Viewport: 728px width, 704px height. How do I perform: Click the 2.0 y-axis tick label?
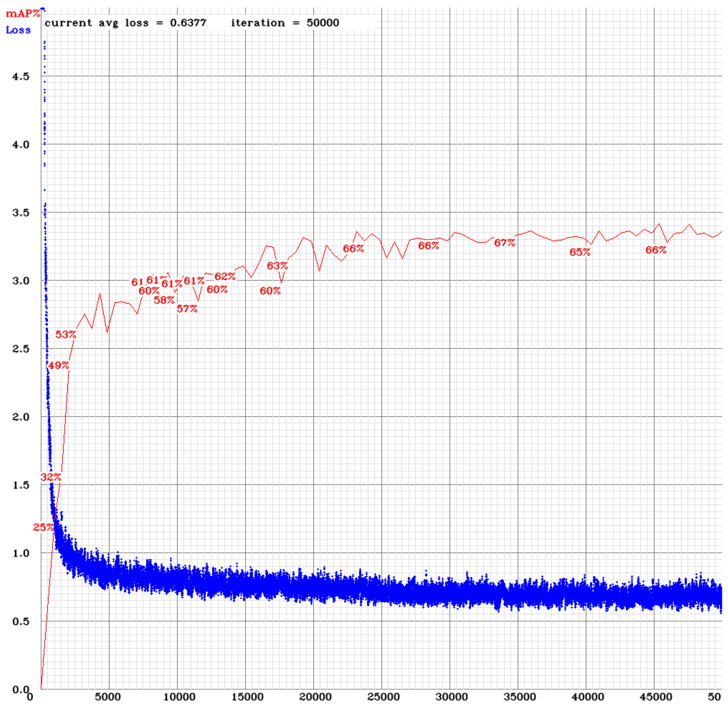(21, 417)
